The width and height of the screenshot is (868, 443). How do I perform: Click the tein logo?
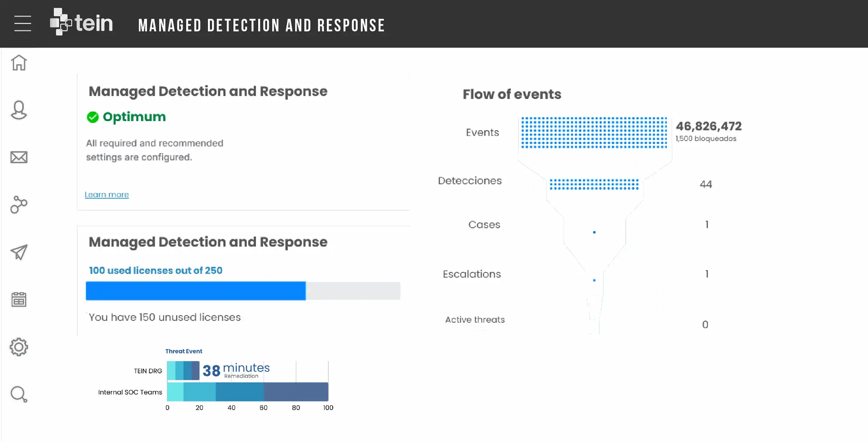81,23
